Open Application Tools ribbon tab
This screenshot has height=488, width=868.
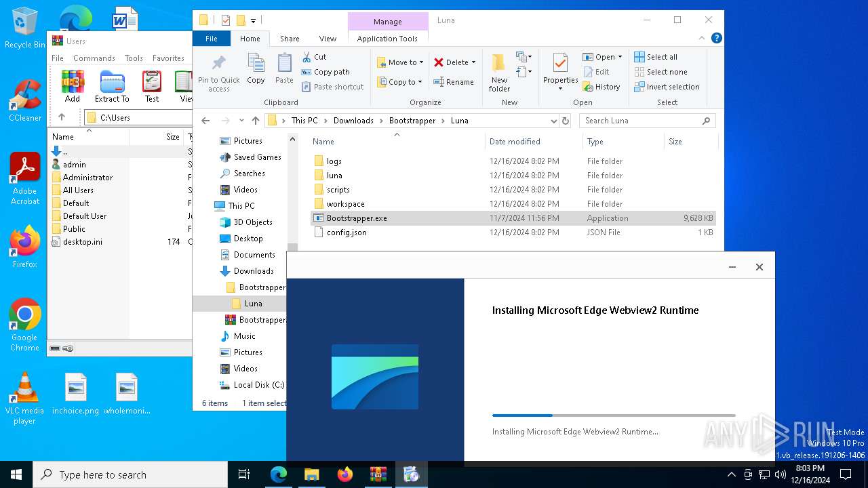[387, 39]
